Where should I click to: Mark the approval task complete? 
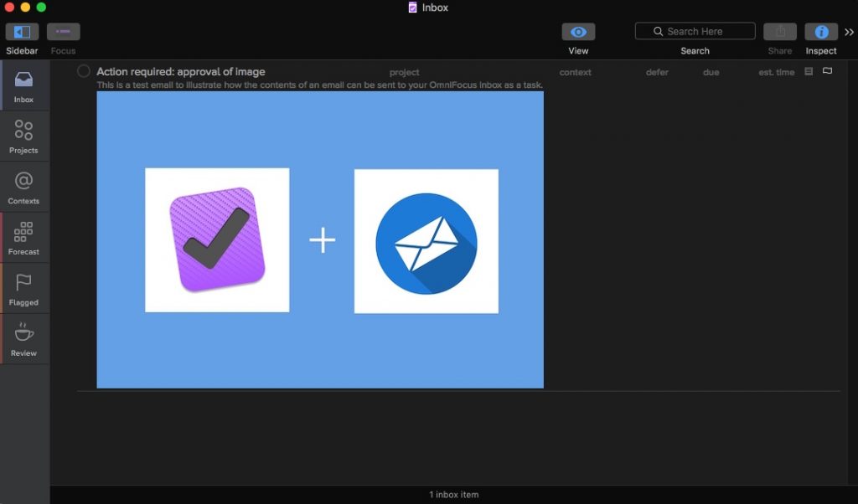pyautogui.click(x=83, y=71)
